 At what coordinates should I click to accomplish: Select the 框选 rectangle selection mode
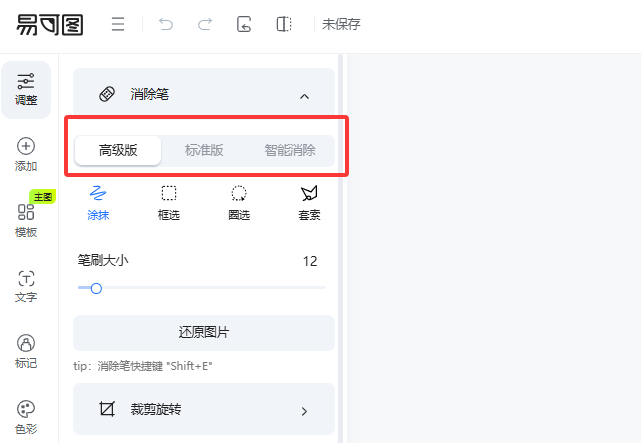click(x=169, y=201)
